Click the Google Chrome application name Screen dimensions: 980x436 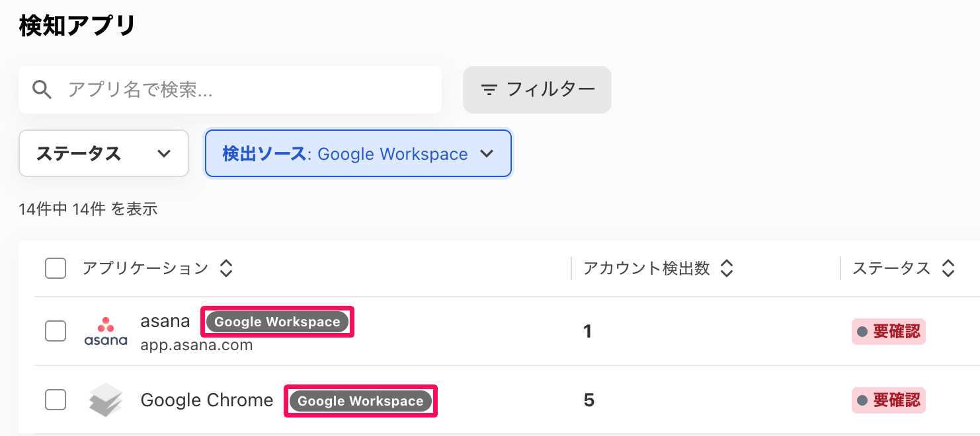[207, 400]
